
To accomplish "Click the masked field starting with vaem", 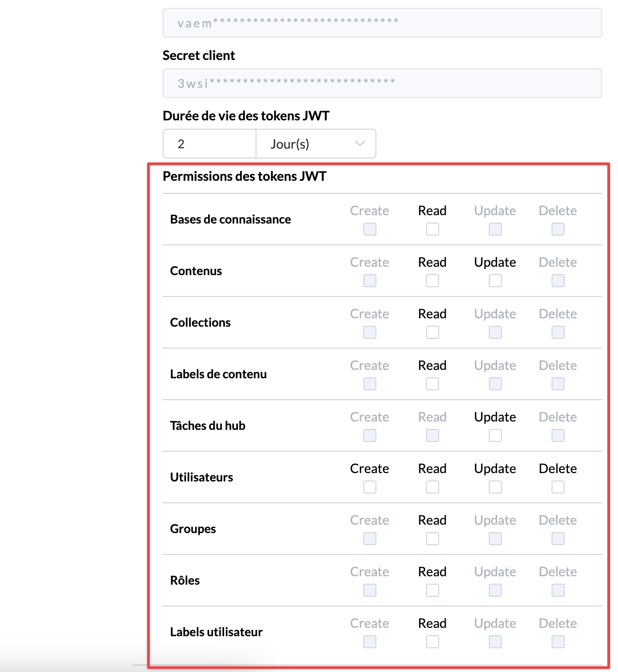I will [x=382, y=23].
